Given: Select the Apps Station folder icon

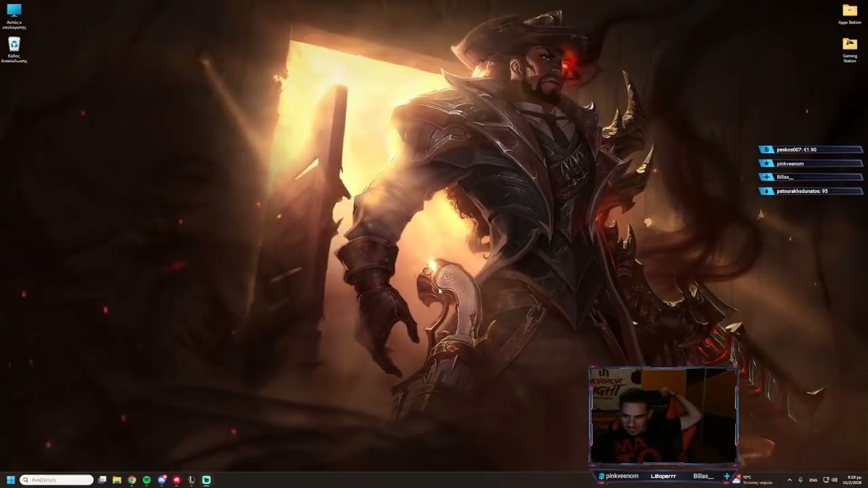Looking at the screenshot, I should coord(850,14).
